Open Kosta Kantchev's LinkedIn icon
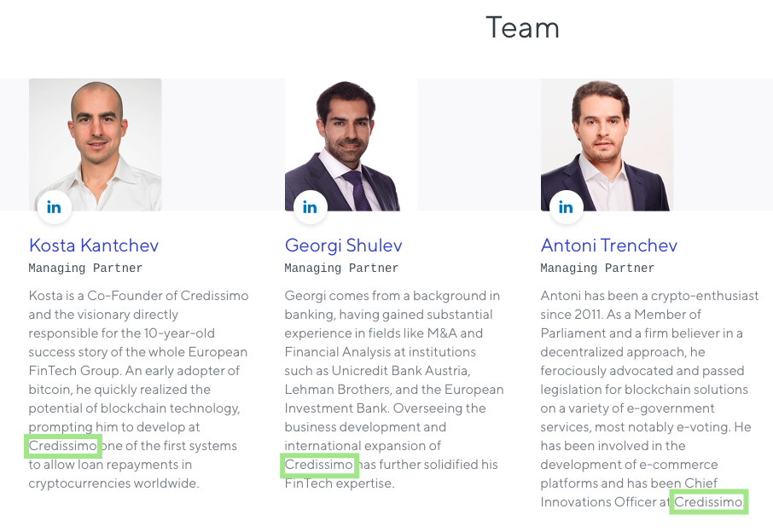Viewport: 773px width, 532px height. tap(55, 207)
